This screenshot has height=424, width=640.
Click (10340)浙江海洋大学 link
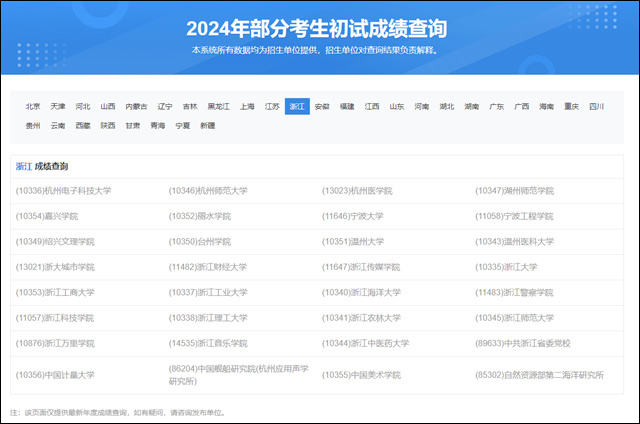361,293
